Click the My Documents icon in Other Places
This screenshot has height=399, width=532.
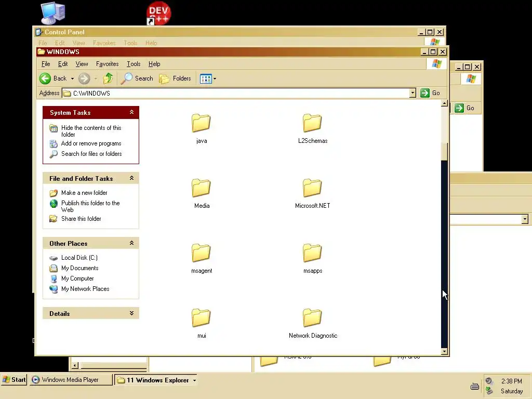tap(54, 268)
